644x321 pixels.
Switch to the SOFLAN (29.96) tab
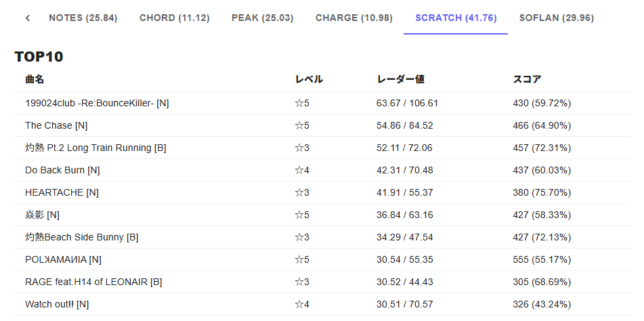coord(557,18)
